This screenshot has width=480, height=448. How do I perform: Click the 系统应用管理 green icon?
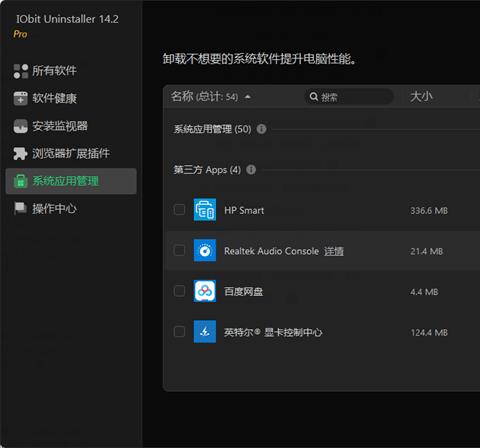click(21, 181)
